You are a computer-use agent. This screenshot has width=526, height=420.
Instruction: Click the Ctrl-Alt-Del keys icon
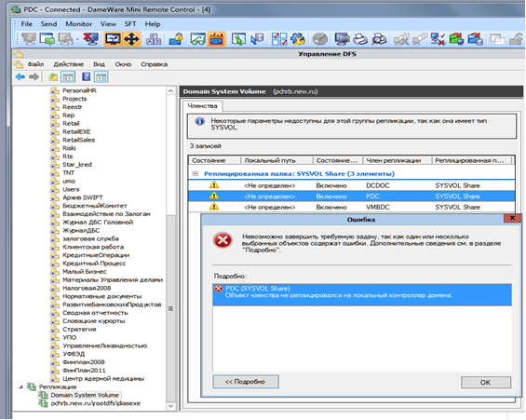click(x=154, y=40)
